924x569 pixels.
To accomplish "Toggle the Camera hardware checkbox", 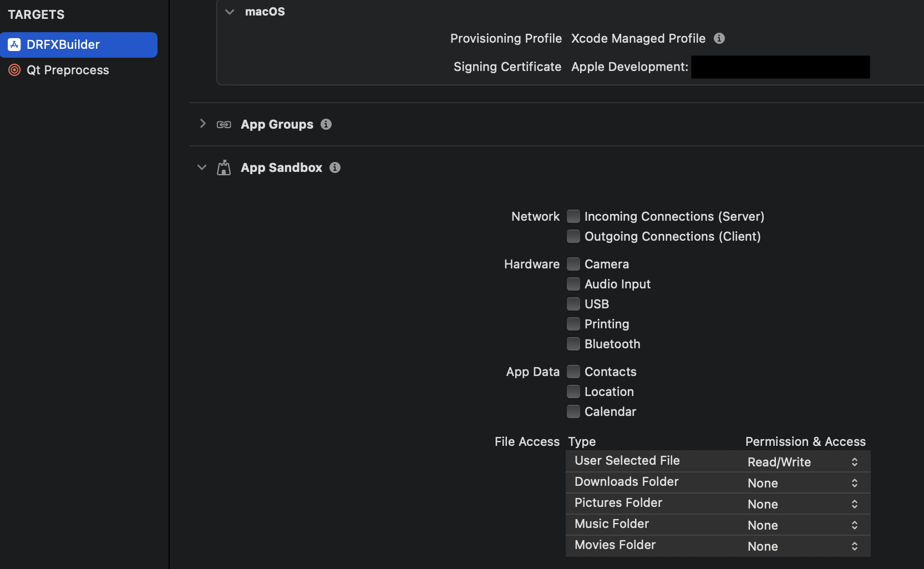I will 573,264.
